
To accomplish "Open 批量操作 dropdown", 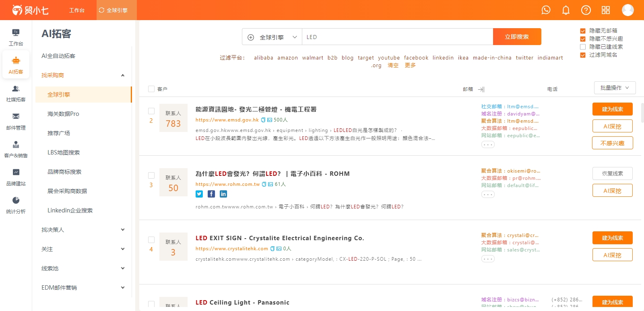I will pos(615,88).
